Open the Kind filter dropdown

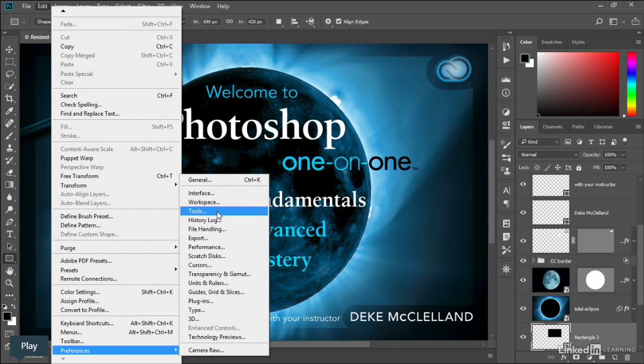point(539,142)
